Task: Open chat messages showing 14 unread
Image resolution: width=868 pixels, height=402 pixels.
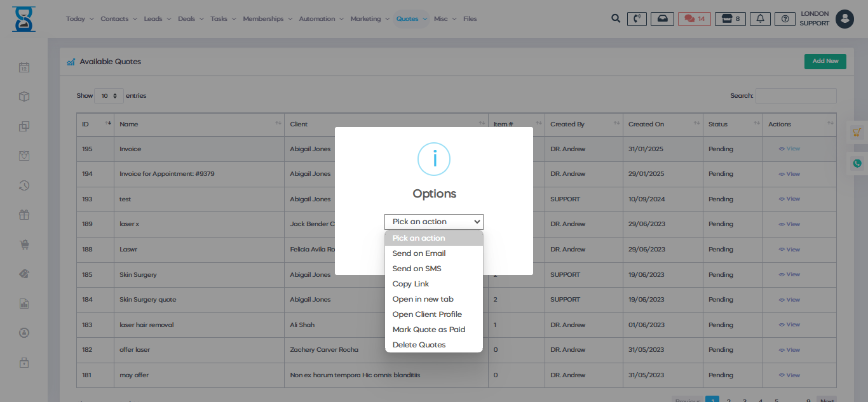Action: coord(694,19)
